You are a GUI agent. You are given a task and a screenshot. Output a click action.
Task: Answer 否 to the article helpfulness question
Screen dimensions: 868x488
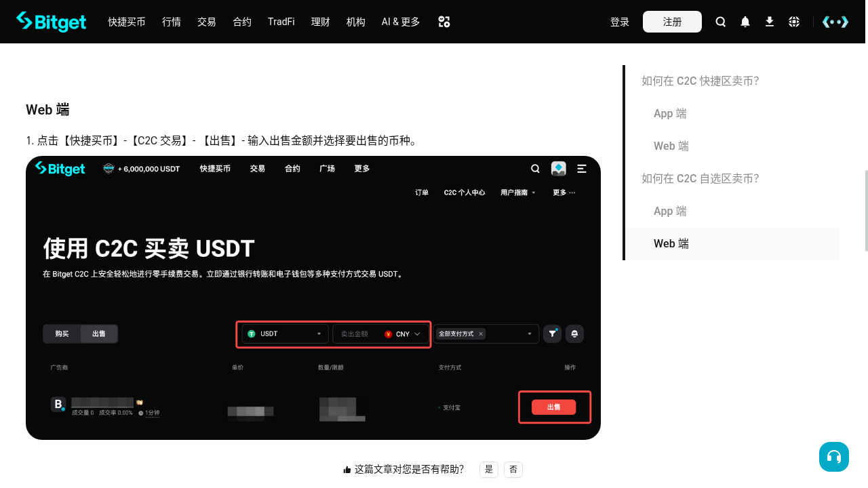(x=513, y=470)
